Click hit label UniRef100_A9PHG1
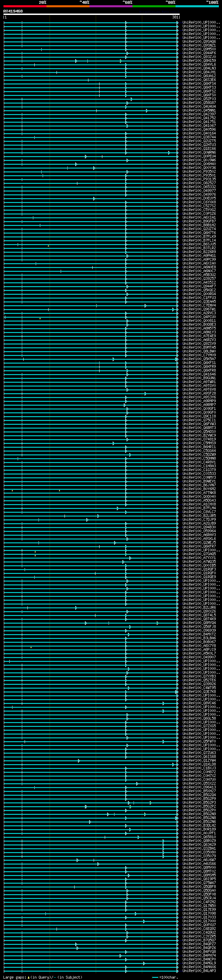Viewport: 222px width, 980px height. pos(199,256)
